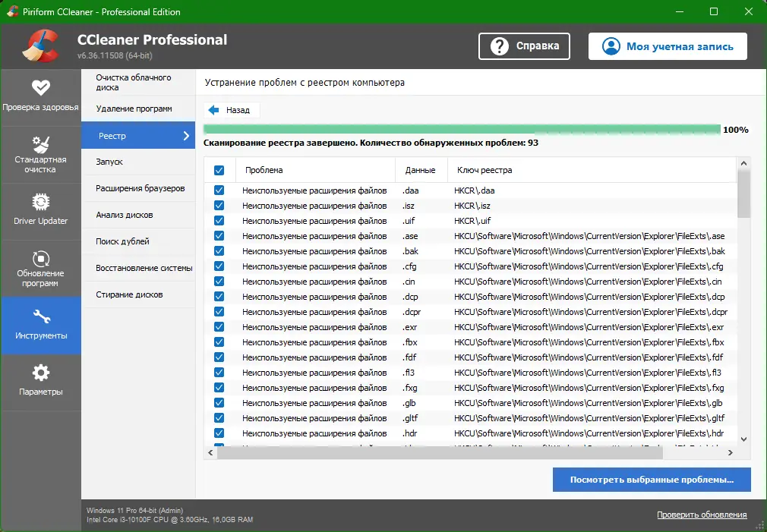
Task: Select the .cin data cell
Action: 409,281
